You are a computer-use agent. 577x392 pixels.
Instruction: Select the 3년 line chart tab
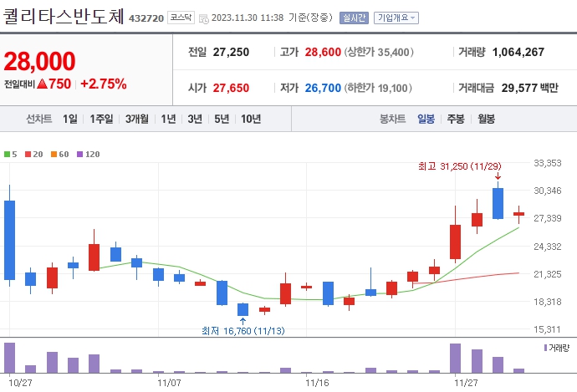pyautogui.click(x=195, y=119)
